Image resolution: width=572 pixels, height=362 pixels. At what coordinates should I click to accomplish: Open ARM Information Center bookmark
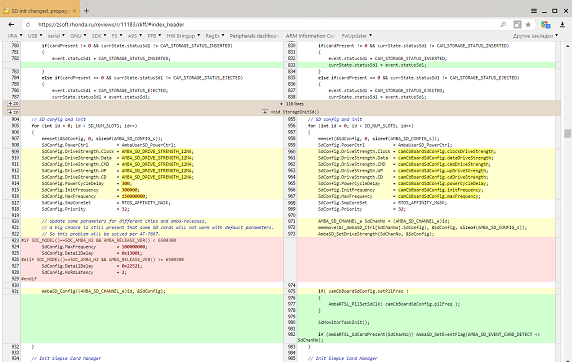(310, 36)
